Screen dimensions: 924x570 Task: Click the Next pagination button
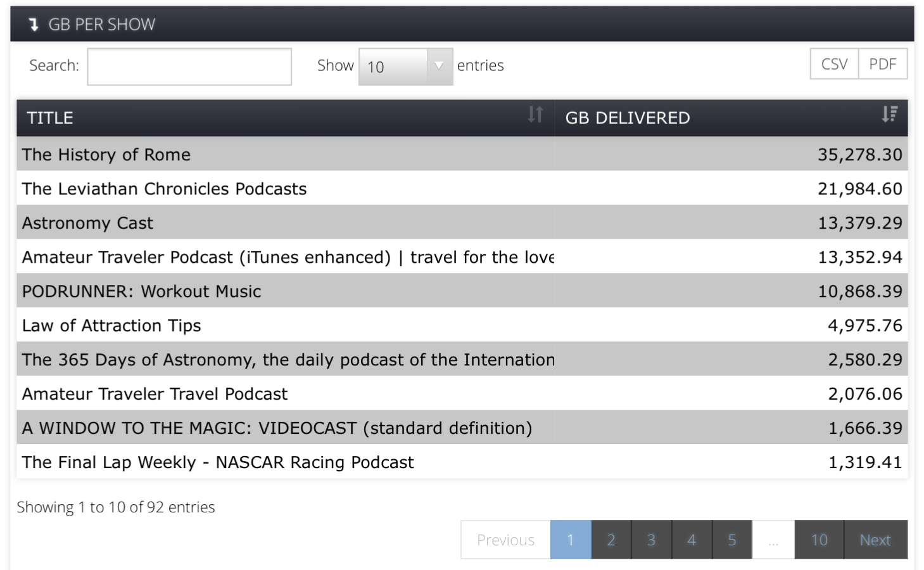(x=875, y=540)
